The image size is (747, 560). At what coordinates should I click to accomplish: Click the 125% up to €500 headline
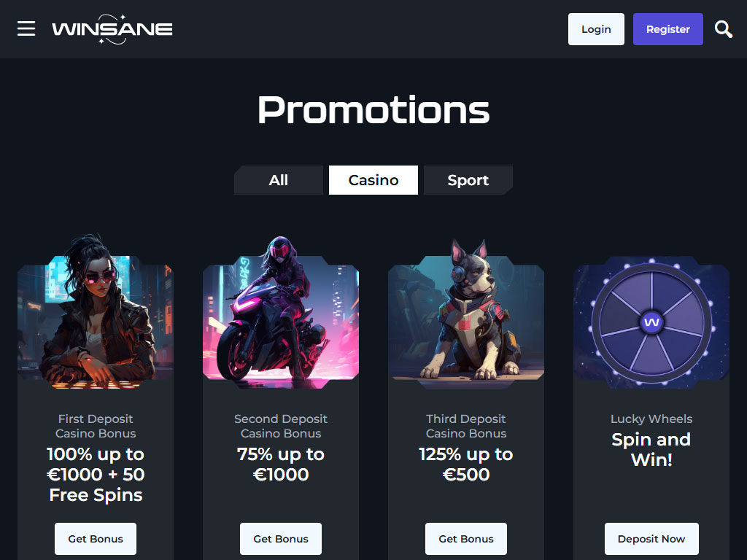point(466,464)
